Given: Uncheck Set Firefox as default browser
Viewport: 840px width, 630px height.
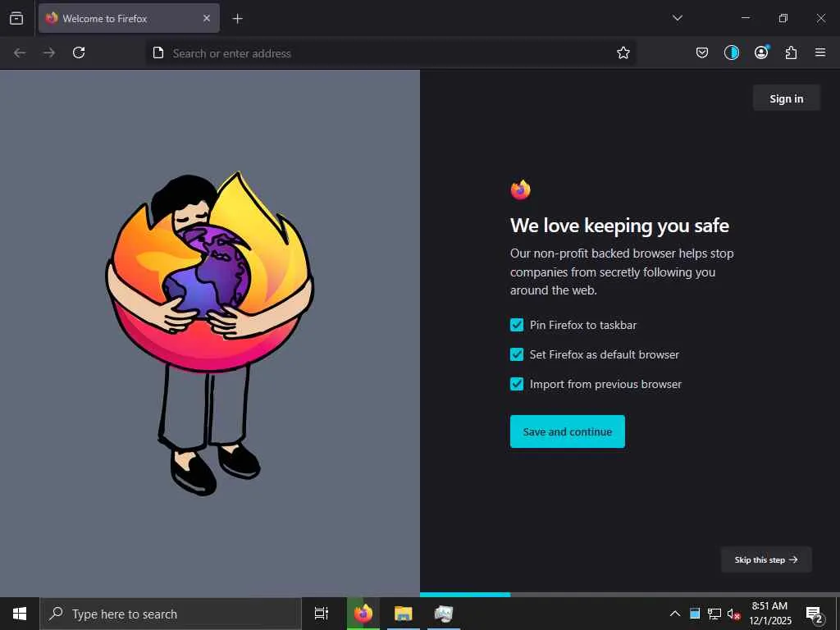Looking at the screenshot, I should pos(517,354).
